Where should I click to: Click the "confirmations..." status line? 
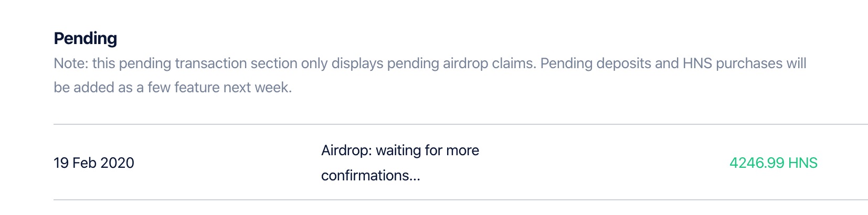(371, 176)
